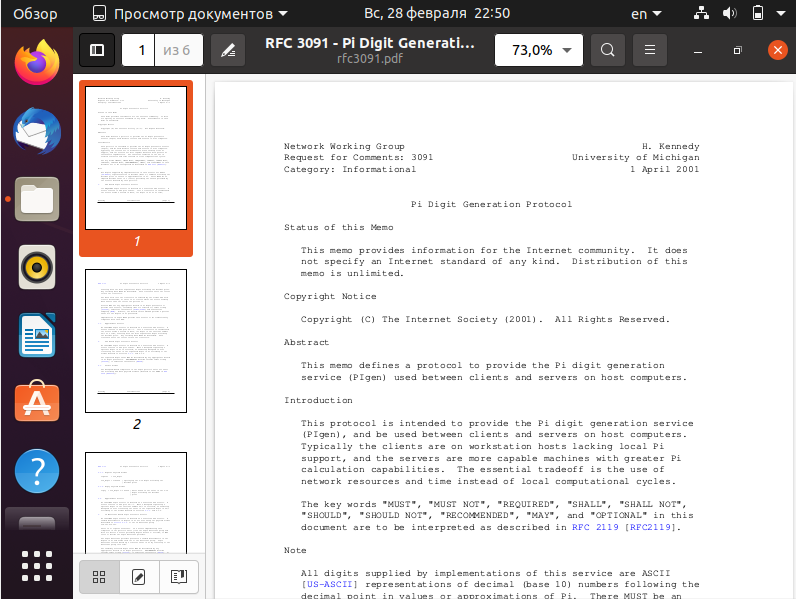Open the hamburger menu button
Screen dimensions: 796x599
pos(650,50)
